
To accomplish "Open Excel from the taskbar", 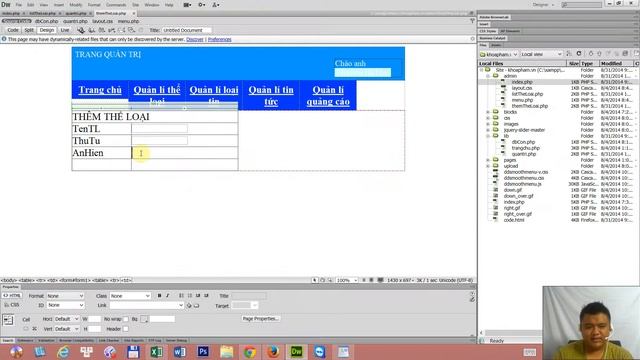I will [156, 351].
